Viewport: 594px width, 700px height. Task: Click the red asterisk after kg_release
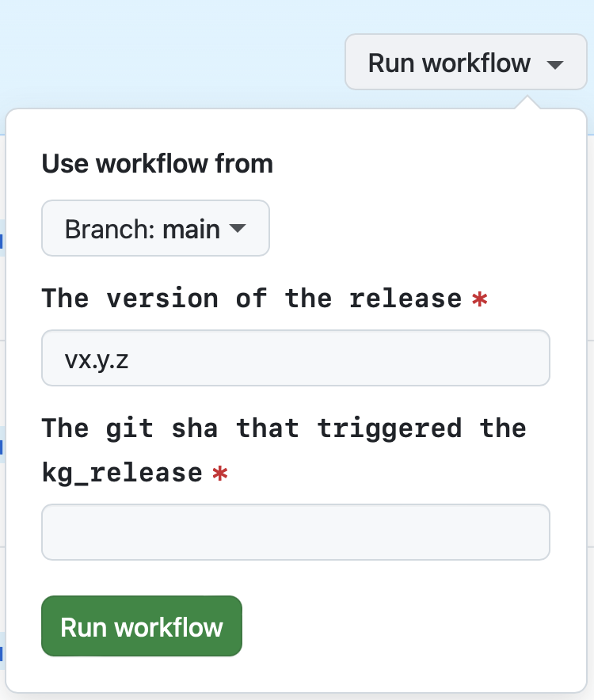click(220, 473)
